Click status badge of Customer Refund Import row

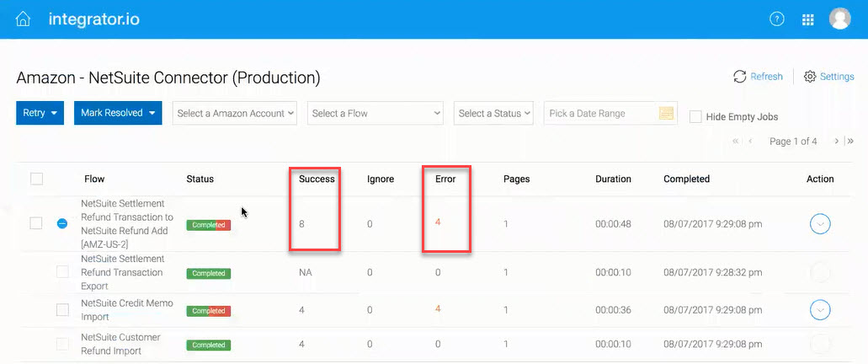point(209,345)
